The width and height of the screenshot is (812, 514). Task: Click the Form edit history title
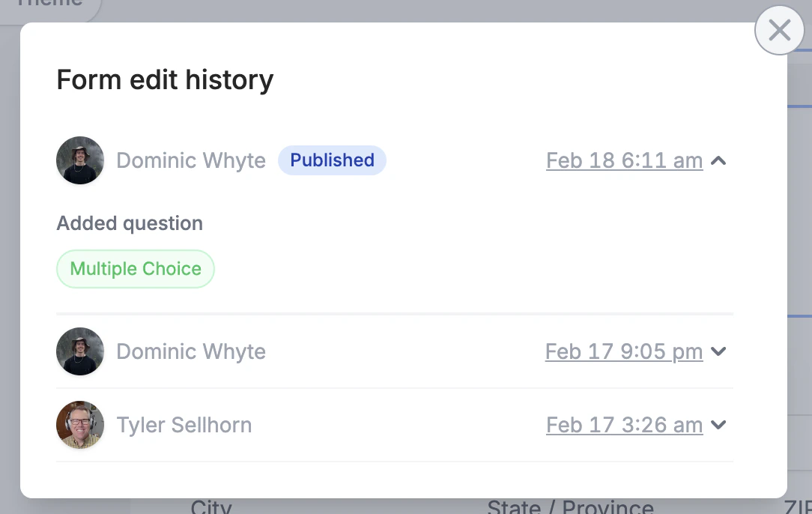coord(165,79)
